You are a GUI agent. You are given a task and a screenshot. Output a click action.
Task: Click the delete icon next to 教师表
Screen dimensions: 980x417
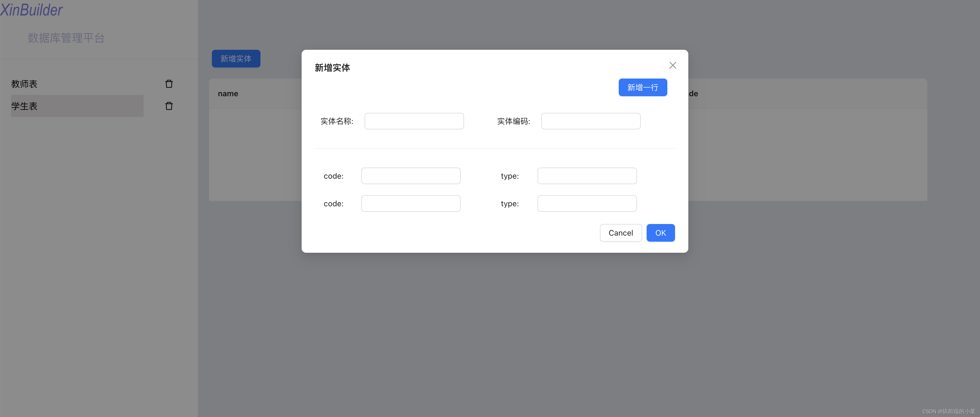[x=169, y=83]
